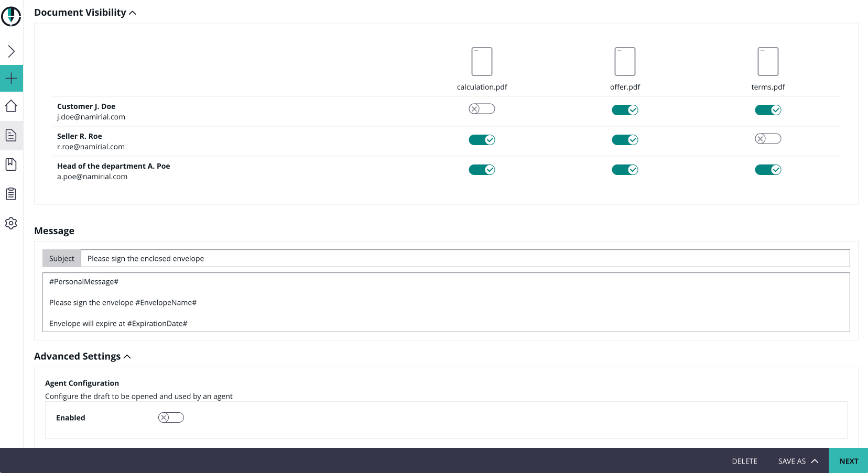Image resolution: width=868 pixels, height=473 pixels.
Task: Select the clipboard icon in the sidebar
Action: 11,193
